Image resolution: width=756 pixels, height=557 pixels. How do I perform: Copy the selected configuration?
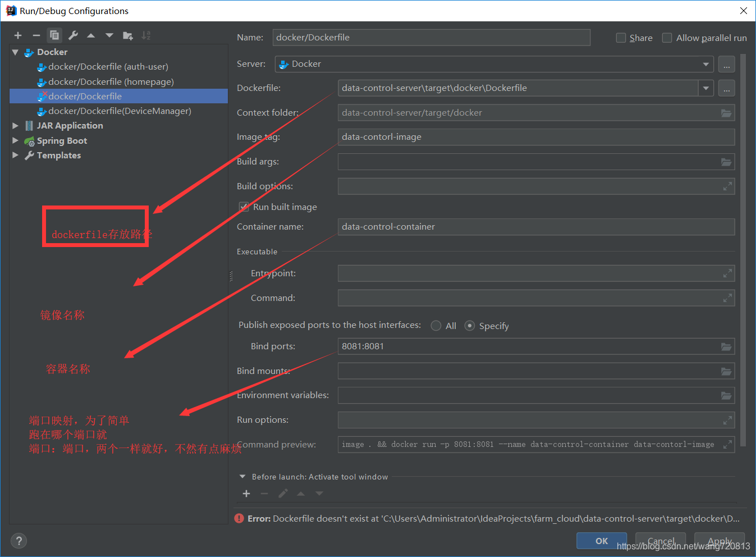54,35
